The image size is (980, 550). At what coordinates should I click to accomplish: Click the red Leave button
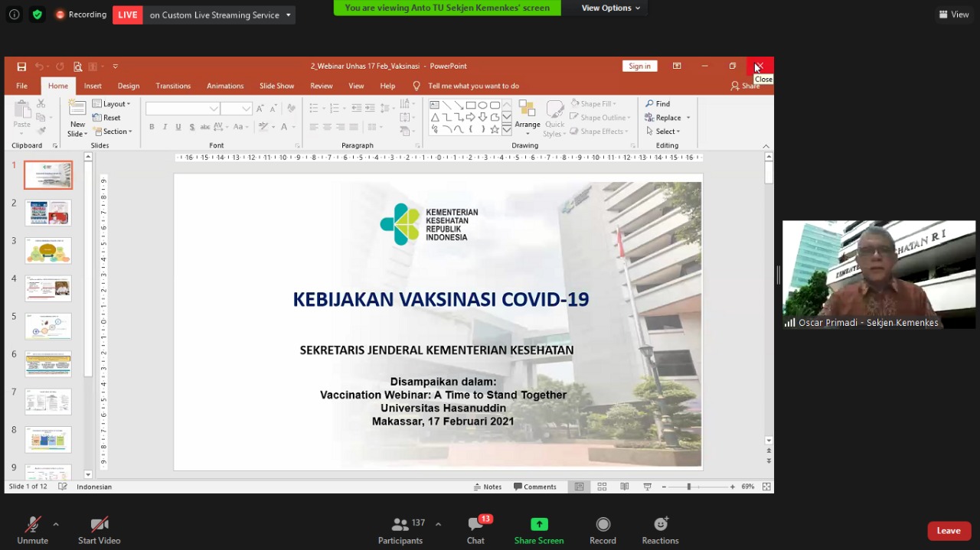pyautogui.click(x=948, y=531)
